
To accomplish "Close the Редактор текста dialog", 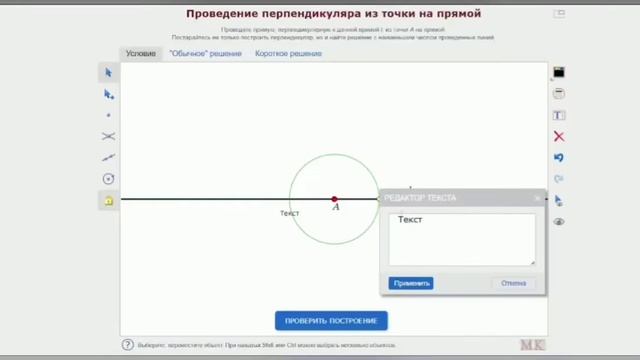I will tap(537, 198).
